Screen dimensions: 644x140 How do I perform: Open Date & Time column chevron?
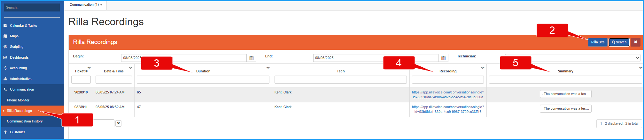tap(130, 68)
